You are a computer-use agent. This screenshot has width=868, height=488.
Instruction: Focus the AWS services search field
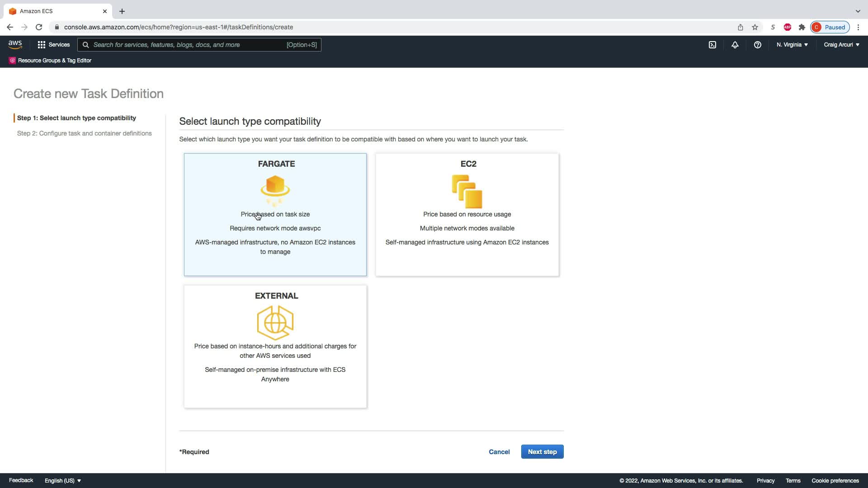(x=189, y=45)
